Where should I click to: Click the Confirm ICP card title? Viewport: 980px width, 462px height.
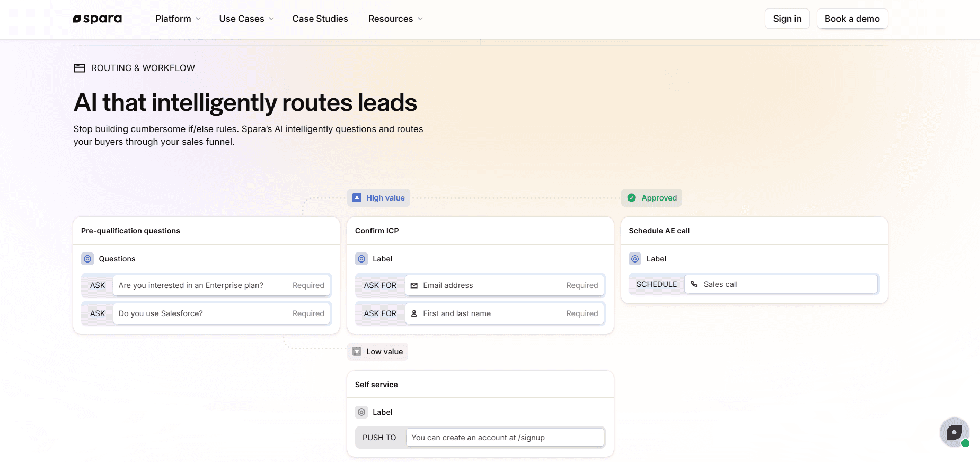(x=377, y=231)
